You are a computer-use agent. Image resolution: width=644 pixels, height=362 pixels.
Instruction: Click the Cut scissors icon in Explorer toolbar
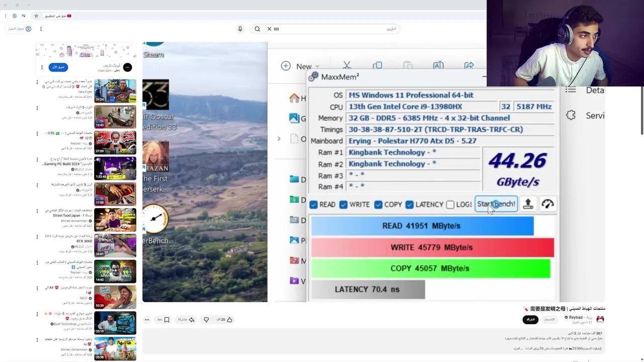coord(347,66)
